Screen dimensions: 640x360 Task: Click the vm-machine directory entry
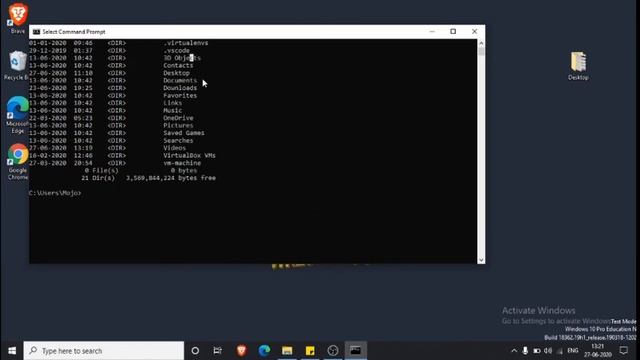(x=182, y=163)
